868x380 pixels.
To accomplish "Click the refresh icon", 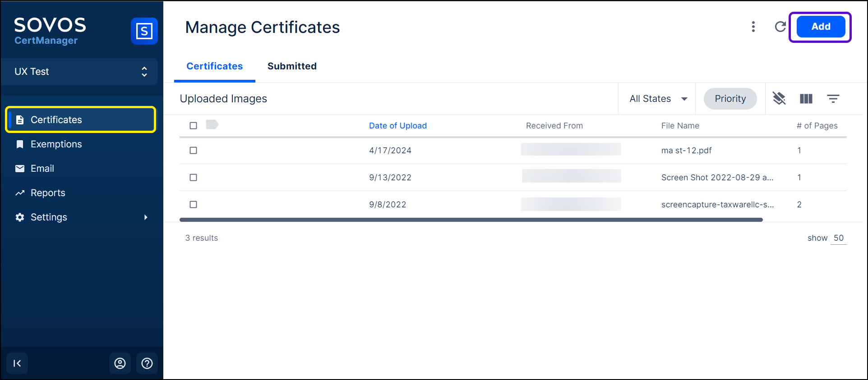I will coord(780,27).
